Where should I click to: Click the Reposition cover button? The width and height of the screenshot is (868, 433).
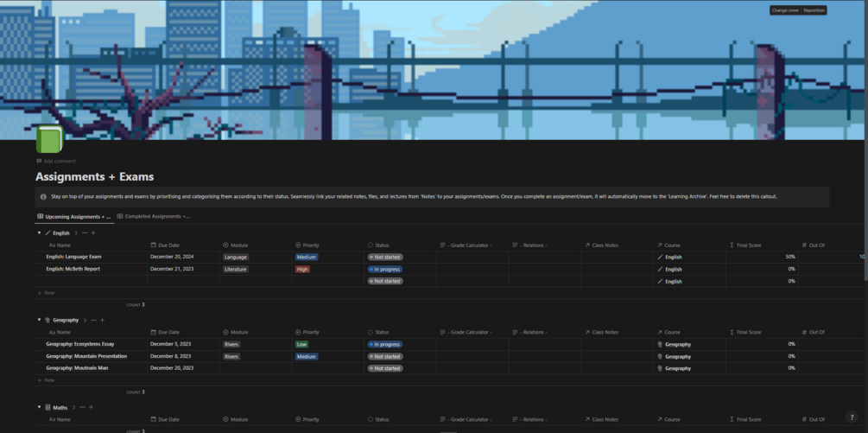814,10
